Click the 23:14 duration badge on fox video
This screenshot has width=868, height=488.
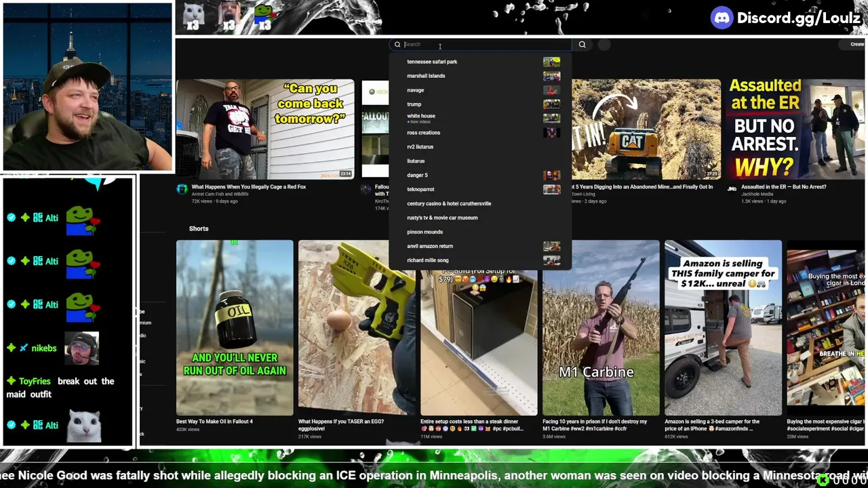pos(345,174)
